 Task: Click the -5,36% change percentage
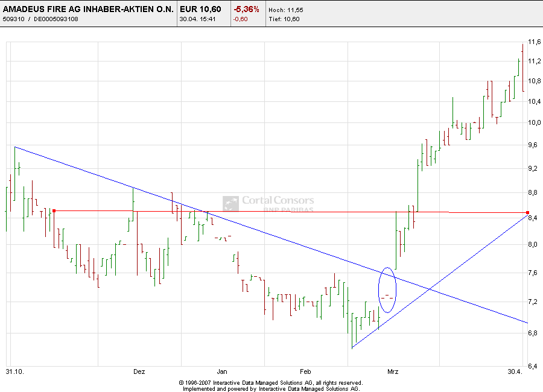(246, 9)
